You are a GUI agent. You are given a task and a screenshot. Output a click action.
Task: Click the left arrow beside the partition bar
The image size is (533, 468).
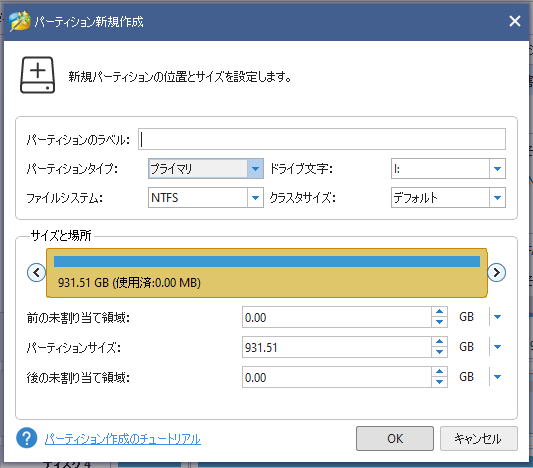[36, 273]
